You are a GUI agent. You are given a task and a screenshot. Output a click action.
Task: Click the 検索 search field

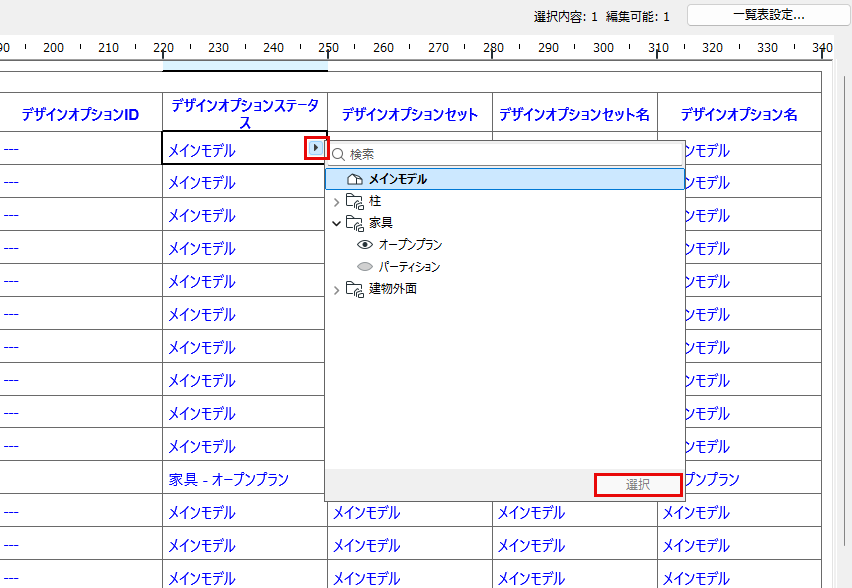[505, 154]
